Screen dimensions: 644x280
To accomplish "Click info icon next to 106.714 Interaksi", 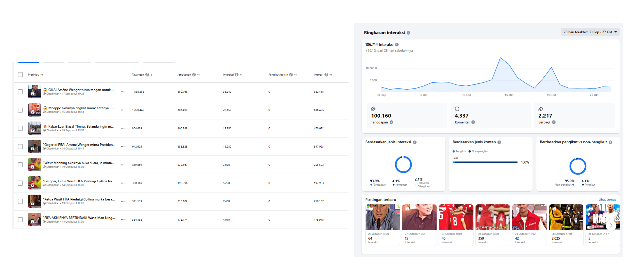I will (x=397, y=45).
